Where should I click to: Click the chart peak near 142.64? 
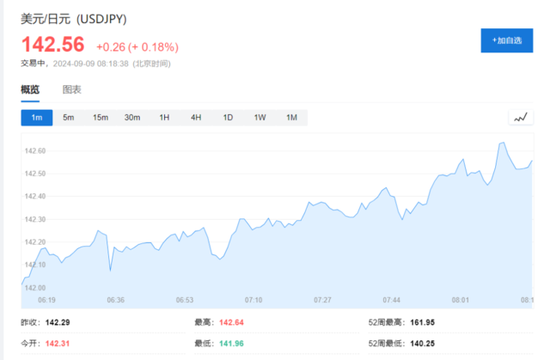502,143
